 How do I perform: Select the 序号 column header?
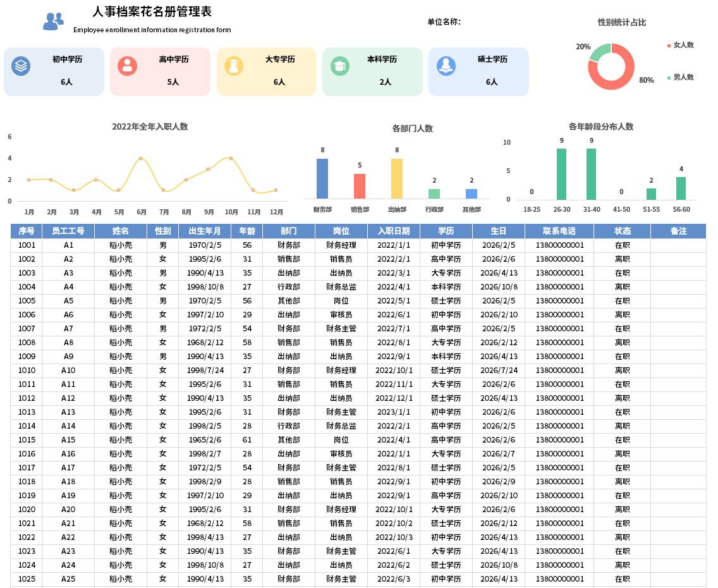tap(27, 231)
